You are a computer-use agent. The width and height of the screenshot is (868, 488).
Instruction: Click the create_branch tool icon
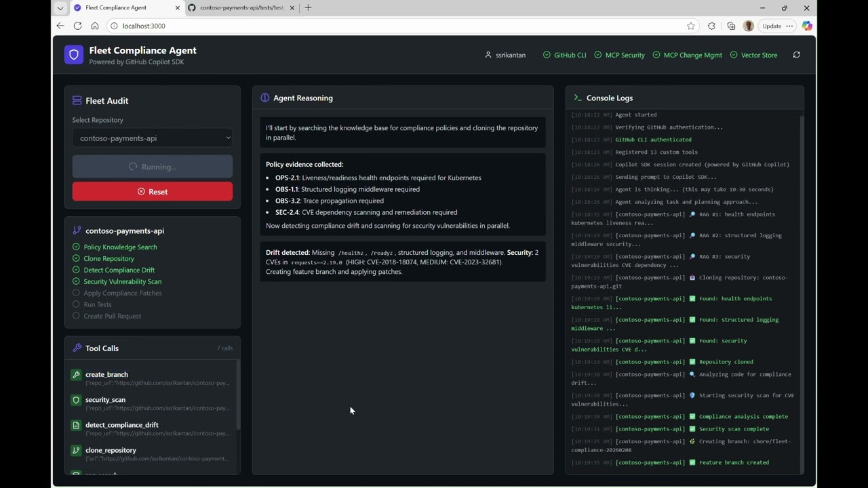pos(76,375)
